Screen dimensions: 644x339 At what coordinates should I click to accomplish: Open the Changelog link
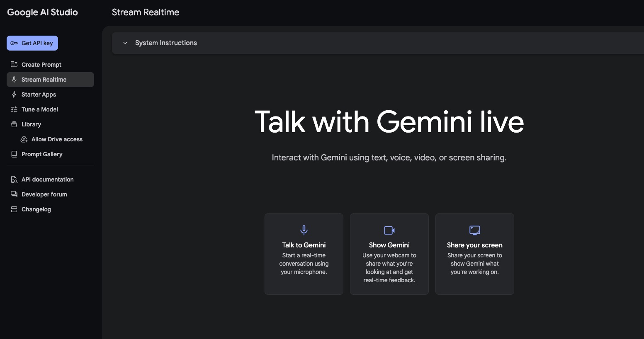50,209
